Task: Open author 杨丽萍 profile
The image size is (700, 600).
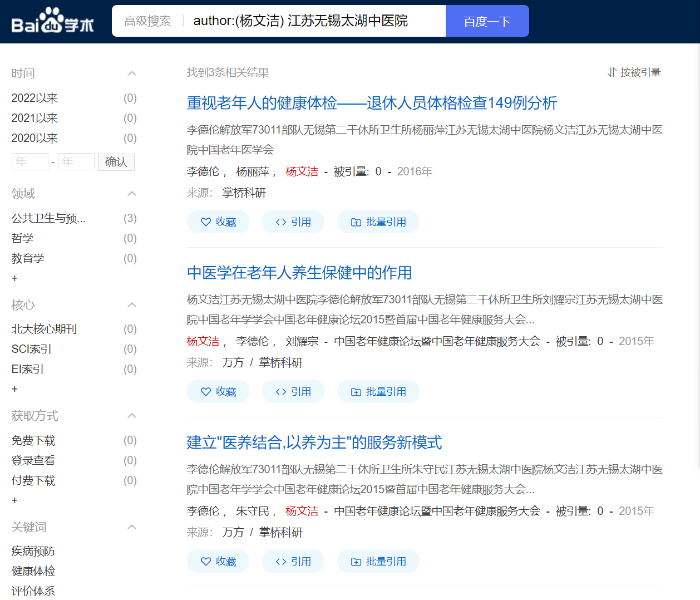Action: pyautogui.click(x=253, y=171)
